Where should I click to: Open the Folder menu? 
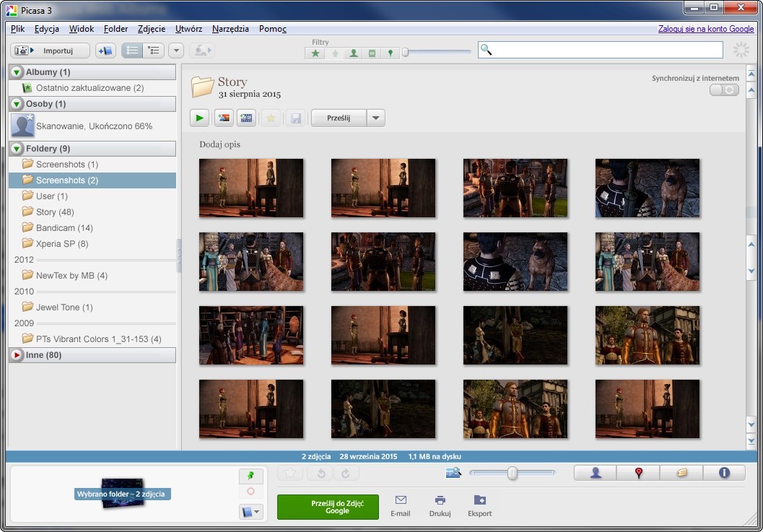(x=115, y=29)
